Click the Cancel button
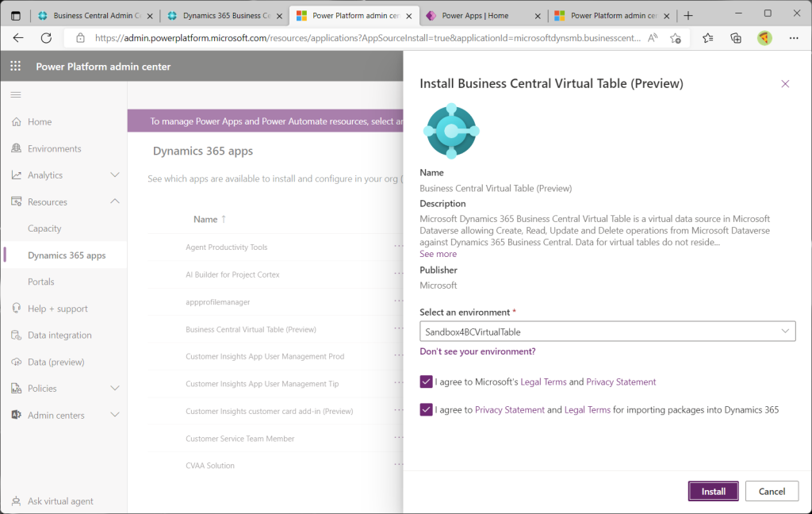The width and height of the screenshot is (812, 514). [772, 491]
